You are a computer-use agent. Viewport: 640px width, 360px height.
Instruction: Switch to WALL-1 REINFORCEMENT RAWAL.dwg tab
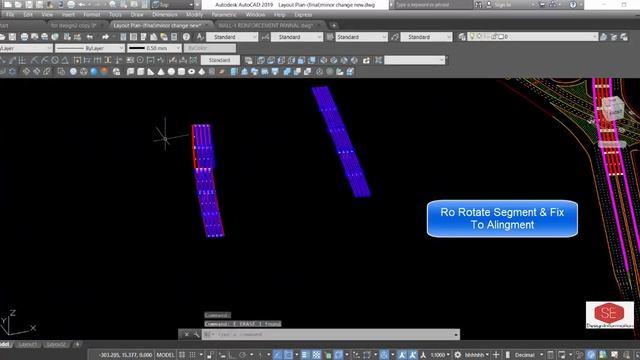tap(266, 25)
